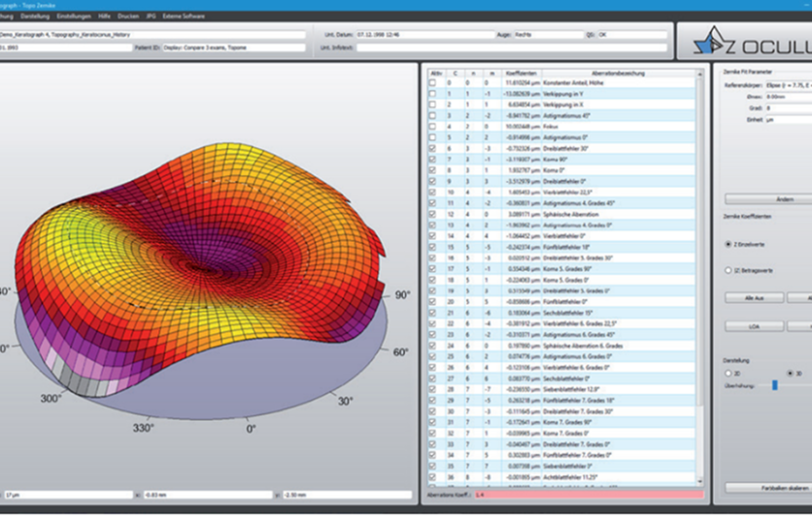Select the |Z| Betragswerte radio option
Viewport: 812px width, 517px height.
click(x=728, y=270)
